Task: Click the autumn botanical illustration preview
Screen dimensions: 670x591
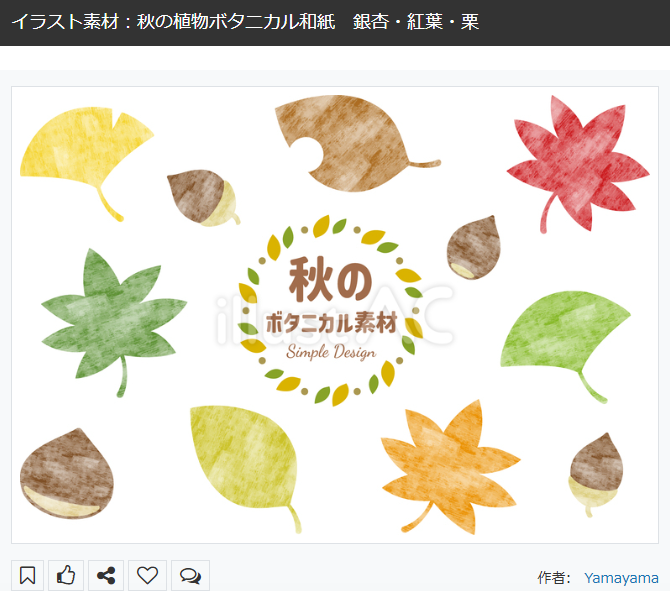Action: (x=335, y=315)
